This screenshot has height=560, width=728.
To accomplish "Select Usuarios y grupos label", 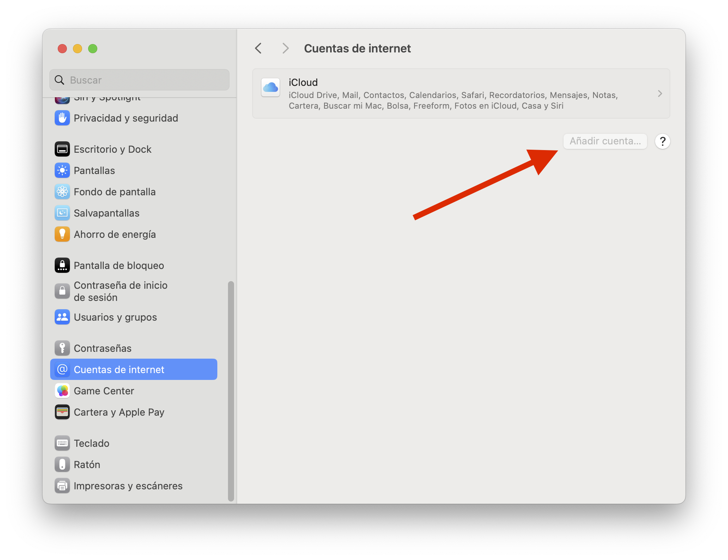I will (115, 317).
